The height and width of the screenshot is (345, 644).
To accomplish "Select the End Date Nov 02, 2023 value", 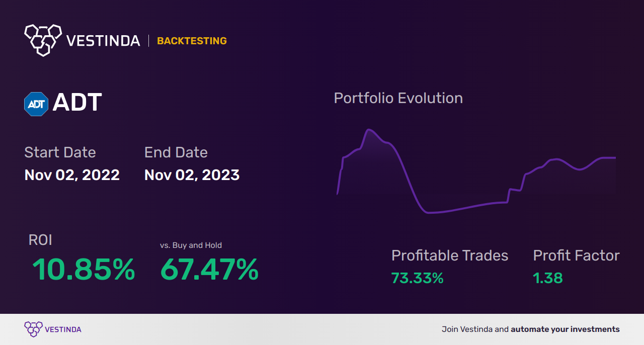I will click(192, 175).
